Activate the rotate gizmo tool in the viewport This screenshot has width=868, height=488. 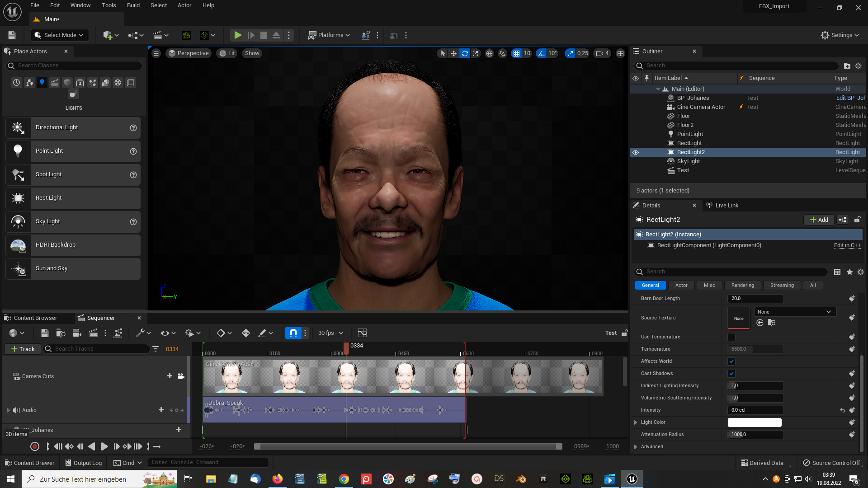click(x=465, y=53)
